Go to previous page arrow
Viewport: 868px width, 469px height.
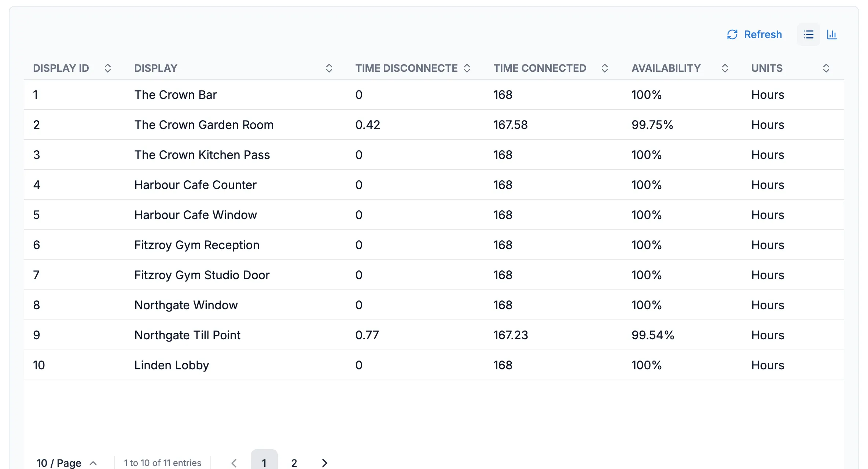(234, 463)
